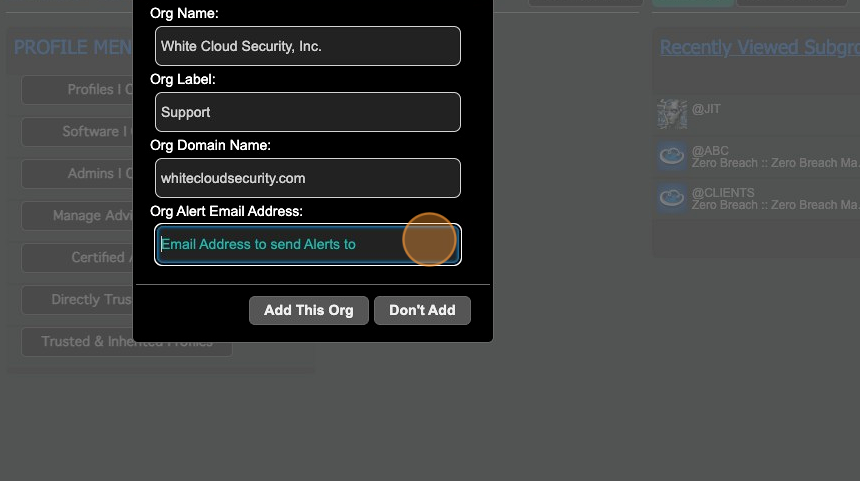This screenshot has width=860, height=481.
Task: Click the @ABC subgroup cloud icon
Action: pos(671,156)
